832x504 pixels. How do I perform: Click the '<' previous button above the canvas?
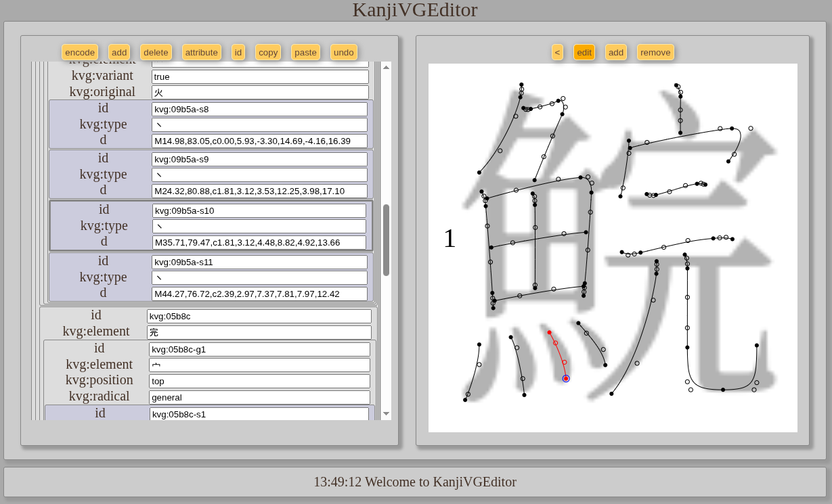[557, 52]
